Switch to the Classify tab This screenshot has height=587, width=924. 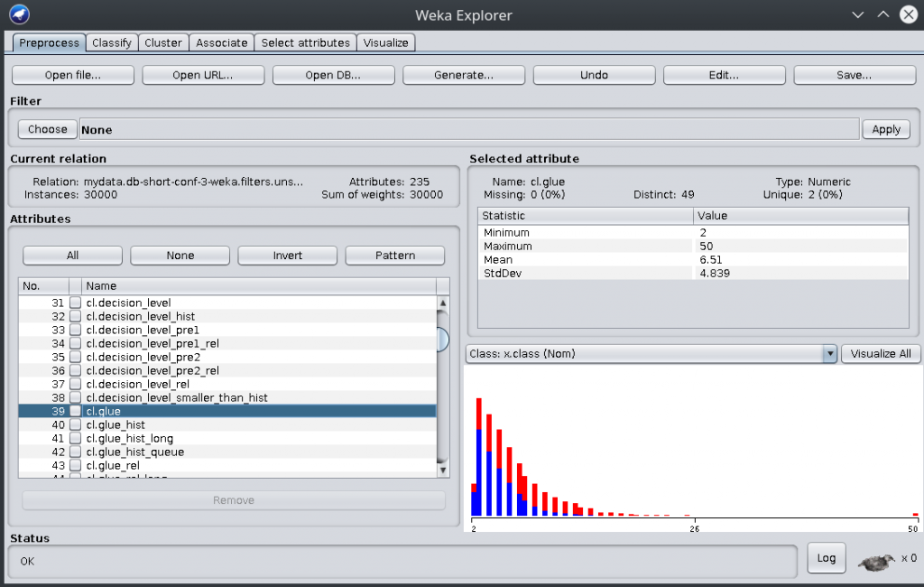point(112,43)
